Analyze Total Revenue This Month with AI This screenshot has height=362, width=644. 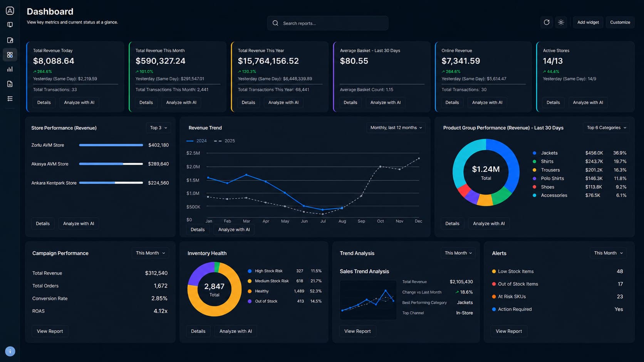point(181,103)
